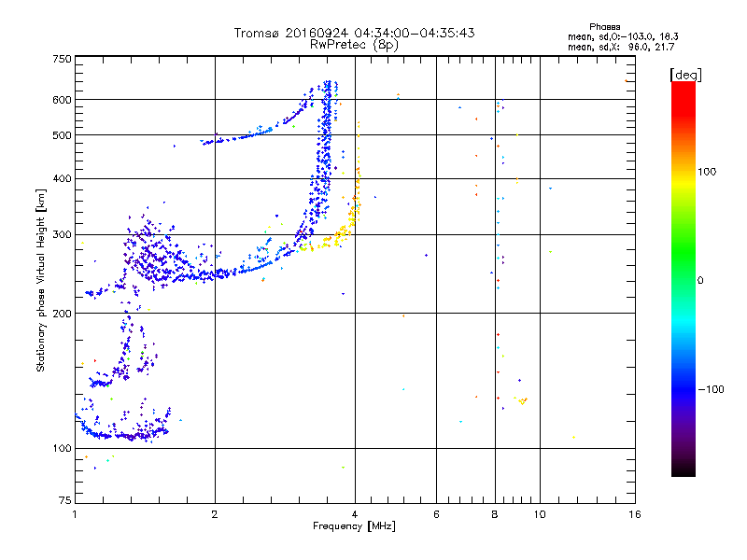Click the '[deg]' colorbar unit label
Screen dimensions: 747x560
pyautogui.click(x=685, y=75)
